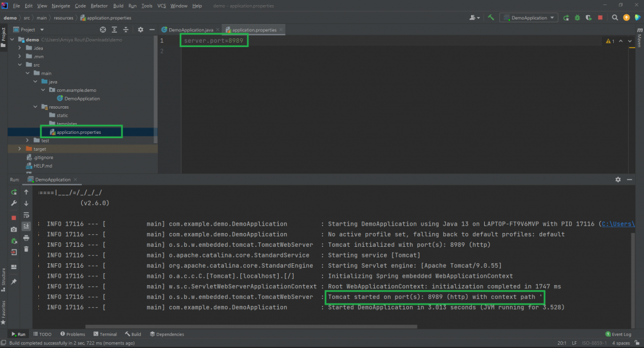Rerun DemoApplication in the Run panel
The height and width of the screenshot is (348, 644).
(x=14, y=192)
